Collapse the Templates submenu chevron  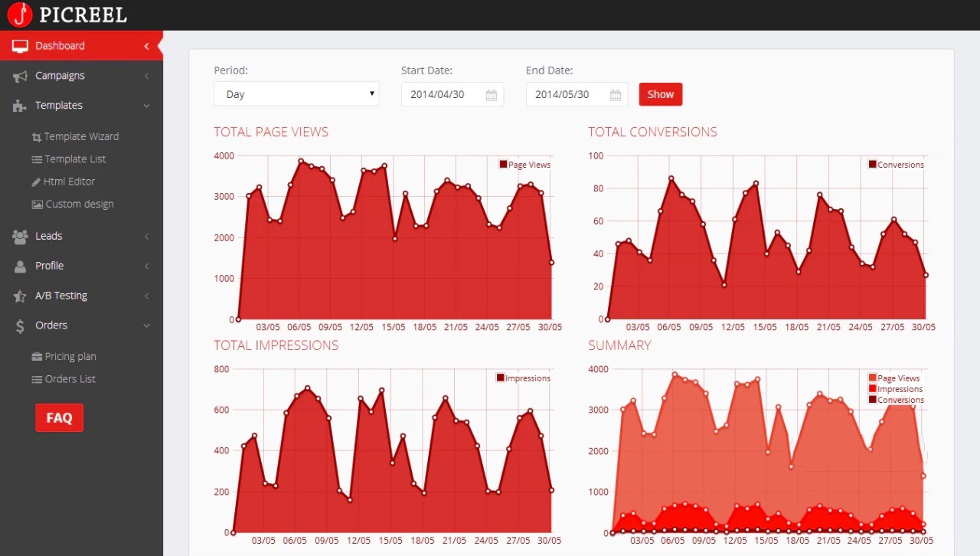tap(146, 106)
